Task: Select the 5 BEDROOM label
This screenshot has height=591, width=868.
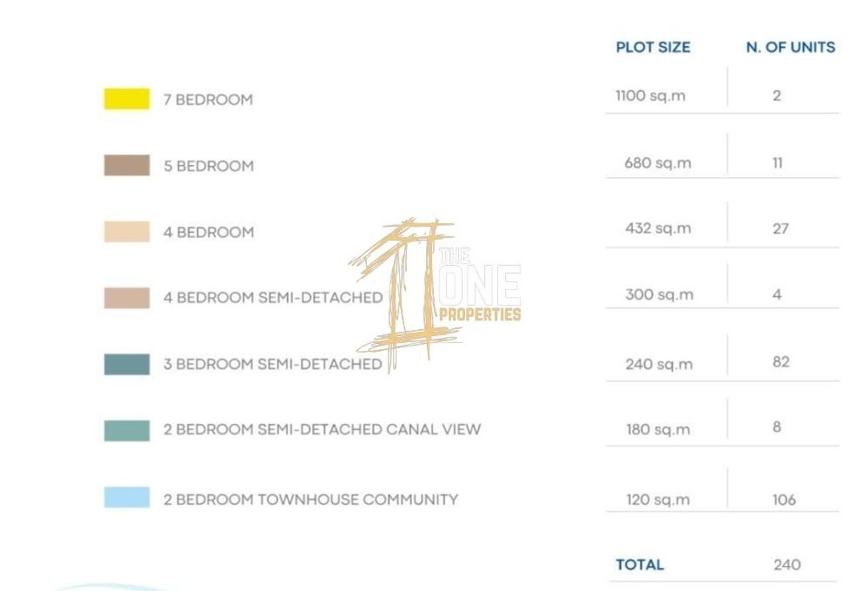Action: point(208,166)
